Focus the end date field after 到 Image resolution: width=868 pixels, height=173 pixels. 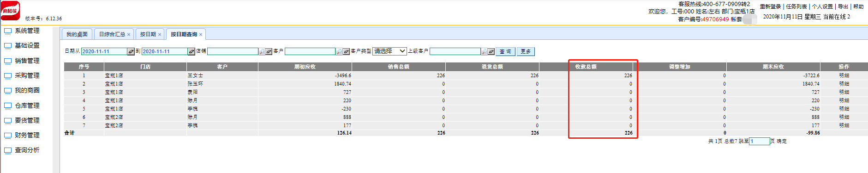[165, 51]
